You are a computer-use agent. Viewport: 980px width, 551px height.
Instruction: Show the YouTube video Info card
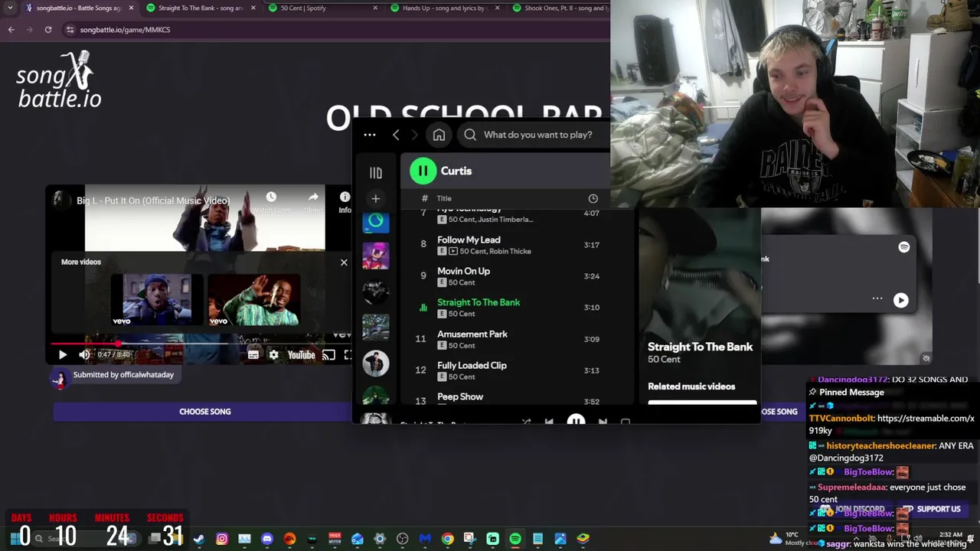point(345,202)
